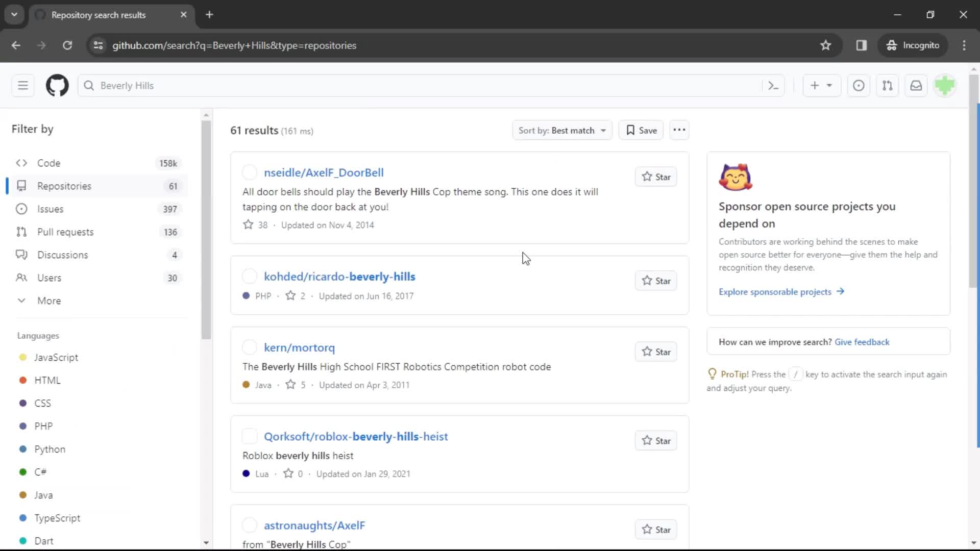Image resolution: width=980 pixels, height=551 pixels.
Task: Save this search with the bookmark button
Action: tap(641, 130)
